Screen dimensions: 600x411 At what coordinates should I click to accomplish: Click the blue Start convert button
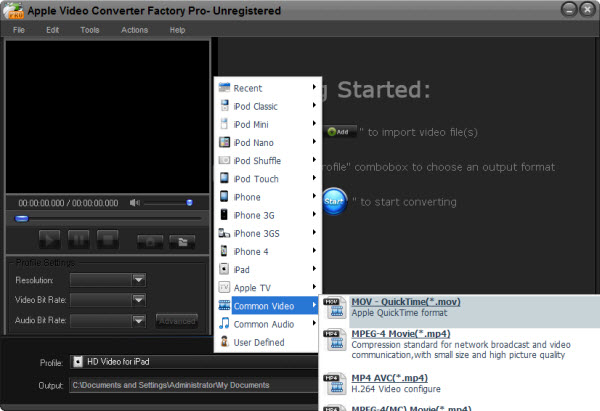click(335, 201)
